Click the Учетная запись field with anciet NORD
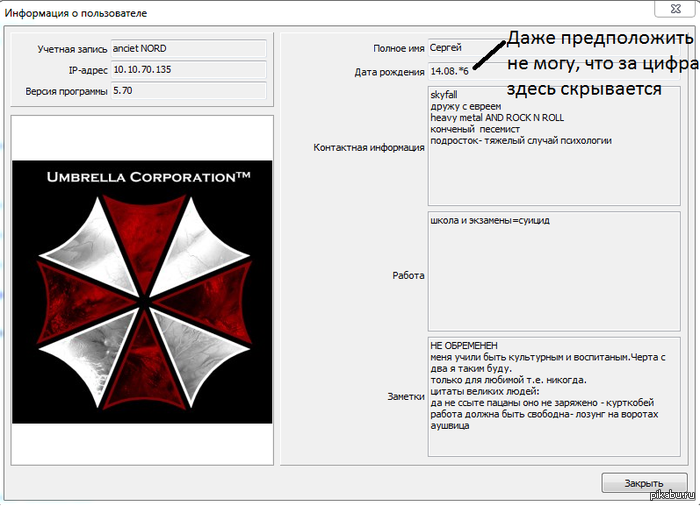 click(x=188, y=48)
